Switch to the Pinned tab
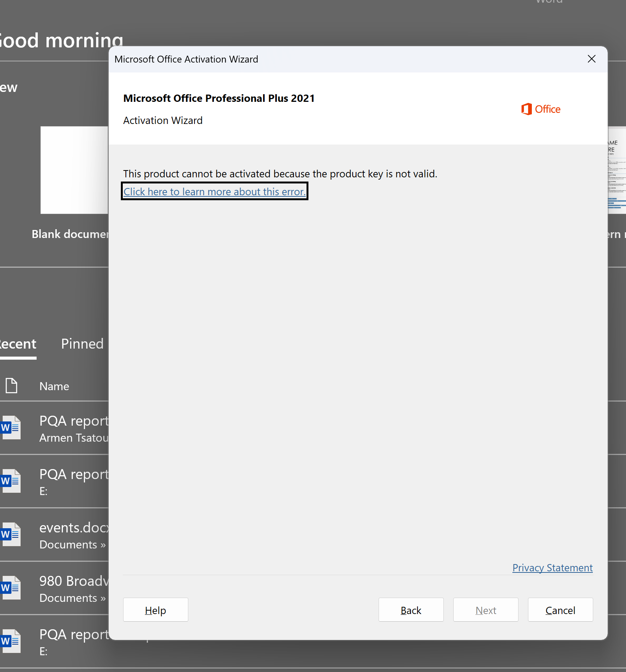The width and height of the screenshot is (626, 672). 82,344
